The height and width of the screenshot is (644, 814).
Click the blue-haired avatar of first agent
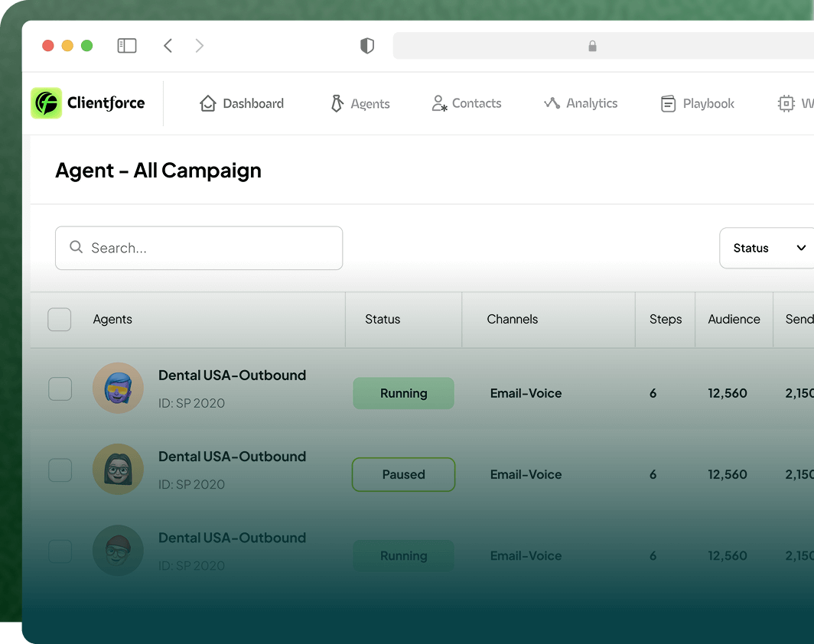pyautogui.click(x=118, y=388)
